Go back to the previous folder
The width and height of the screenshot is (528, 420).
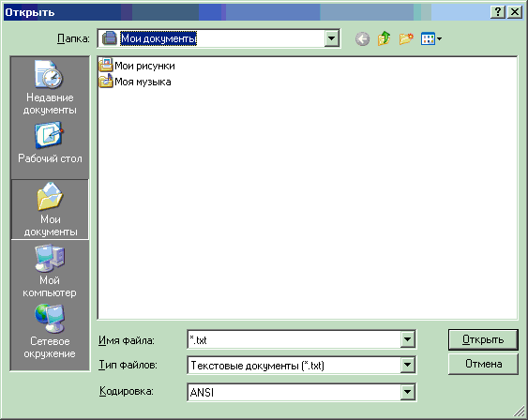click(362, 39)
